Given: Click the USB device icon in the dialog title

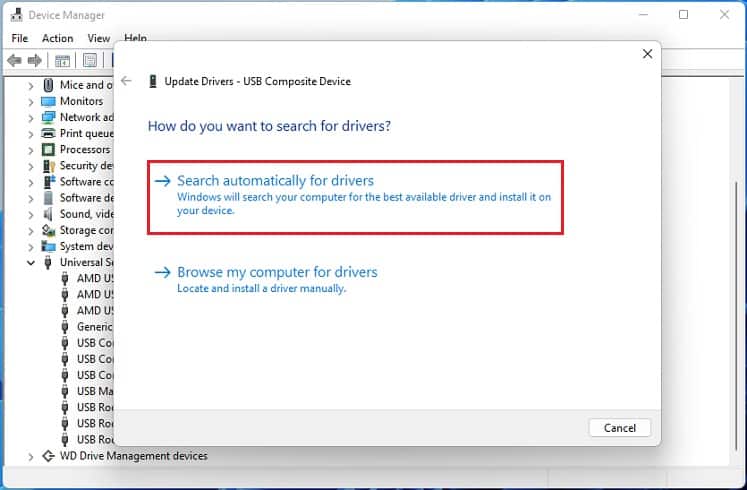Looking at the screenshot, I should pos(152,81).
